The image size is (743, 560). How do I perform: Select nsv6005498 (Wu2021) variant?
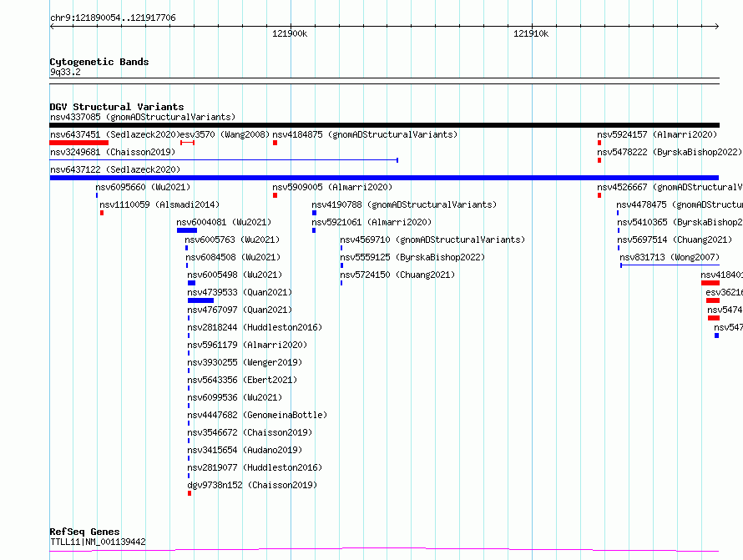point(235,275)
